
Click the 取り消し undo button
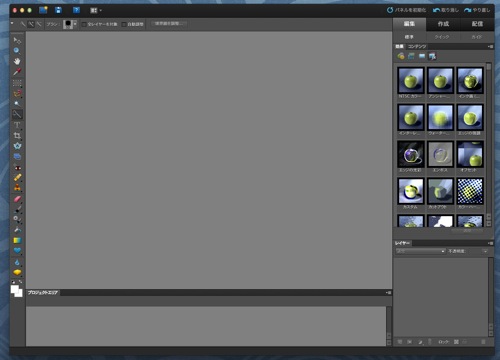[x=446, y=10]
